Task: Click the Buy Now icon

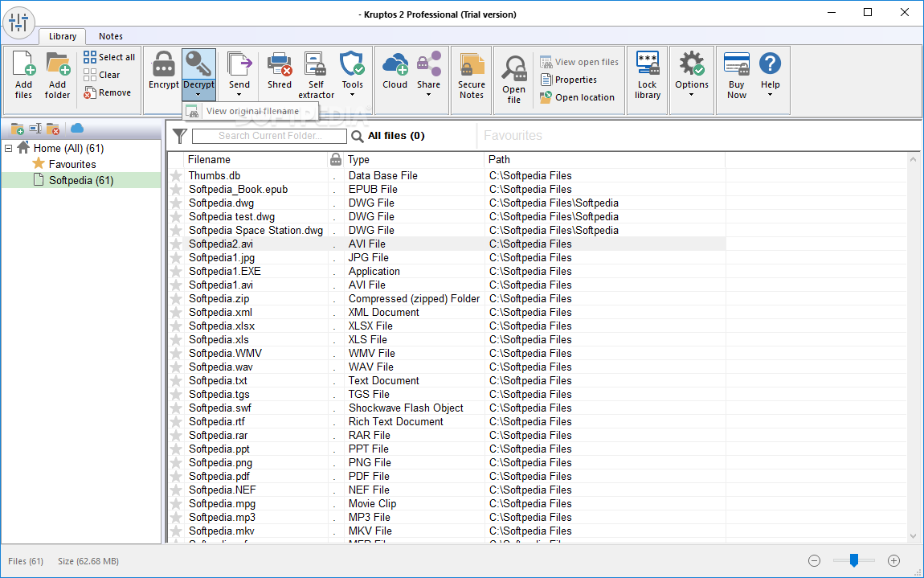Action: point(737,64)
